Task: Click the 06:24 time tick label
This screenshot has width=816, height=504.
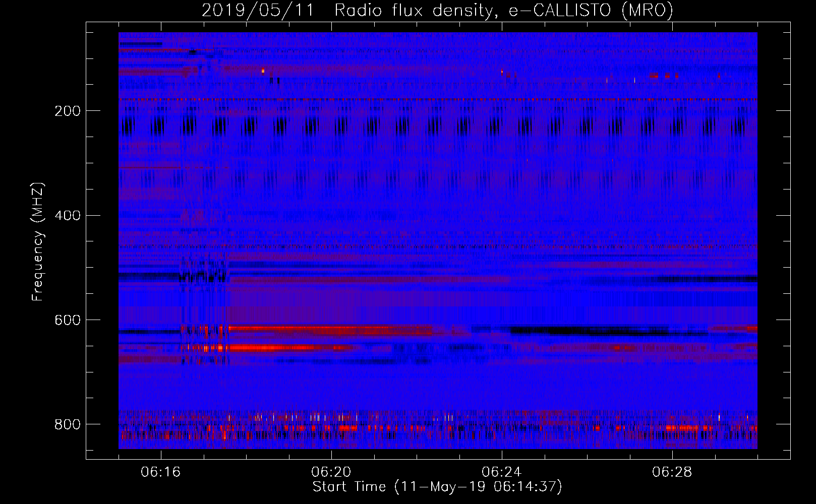Action: click(502, 472)
